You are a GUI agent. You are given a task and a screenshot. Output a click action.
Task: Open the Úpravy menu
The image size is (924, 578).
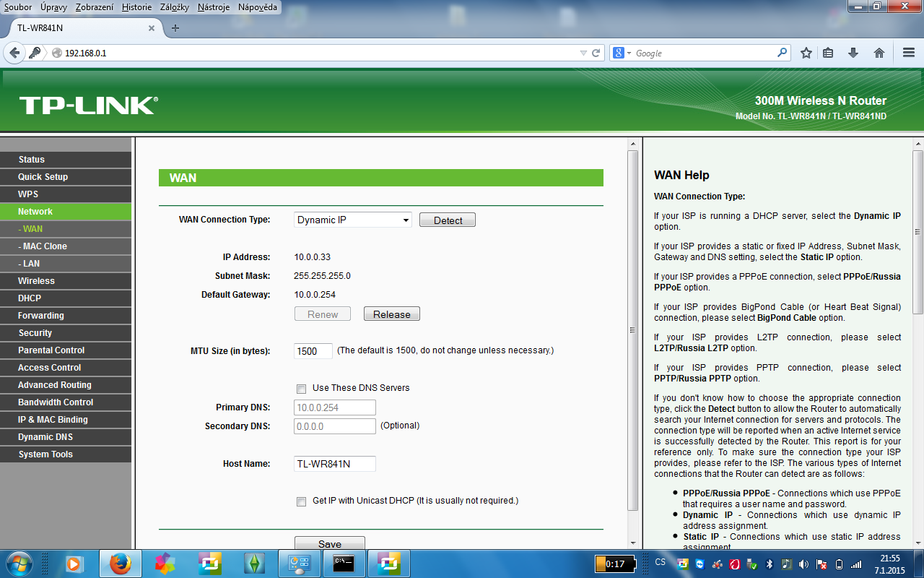tap(54, 7)
